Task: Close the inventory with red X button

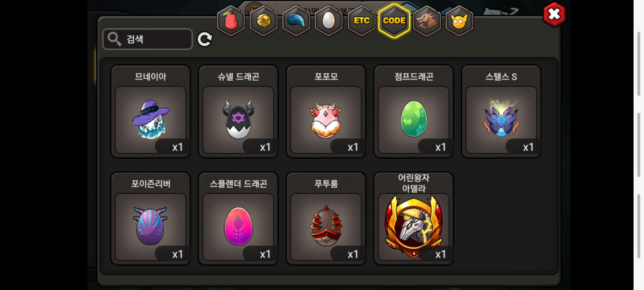Action: pos(554,15)
